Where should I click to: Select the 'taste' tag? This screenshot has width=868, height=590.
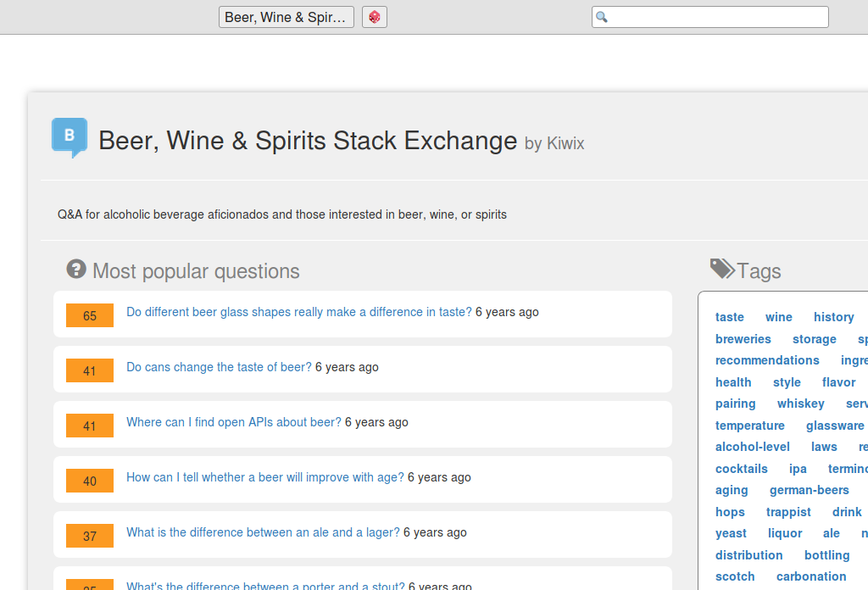[x=730, y=317]
